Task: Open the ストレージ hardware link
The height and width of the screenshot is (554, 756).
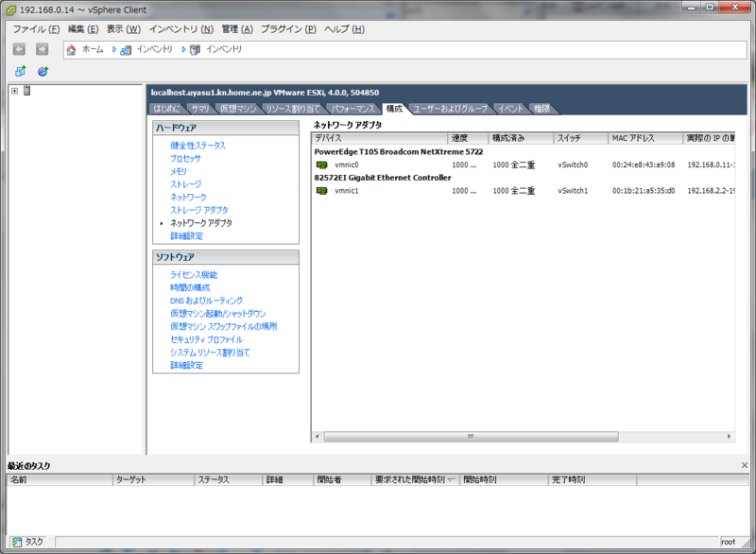Action: (185, 184)
